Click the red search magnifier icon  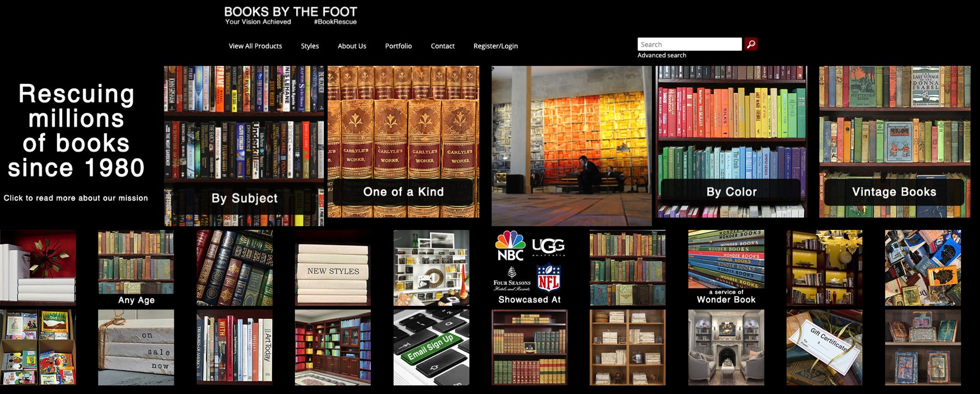click(x=751, y=44)
